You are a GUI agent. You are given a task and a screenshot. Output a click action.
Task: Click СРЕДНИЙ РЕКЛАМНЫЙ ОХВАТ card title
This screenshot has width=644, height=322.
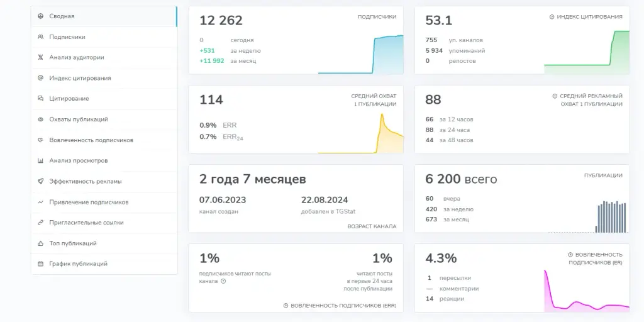[591, 100]
